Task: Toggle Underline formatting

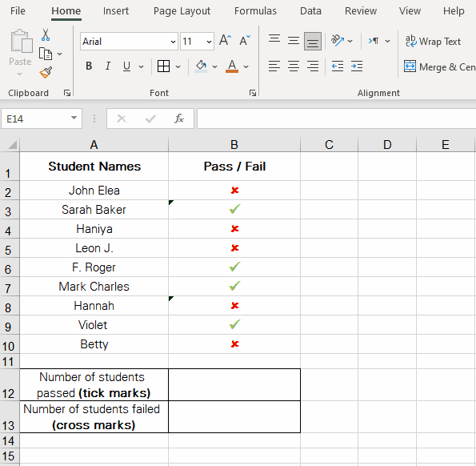Action: (127, 66)
